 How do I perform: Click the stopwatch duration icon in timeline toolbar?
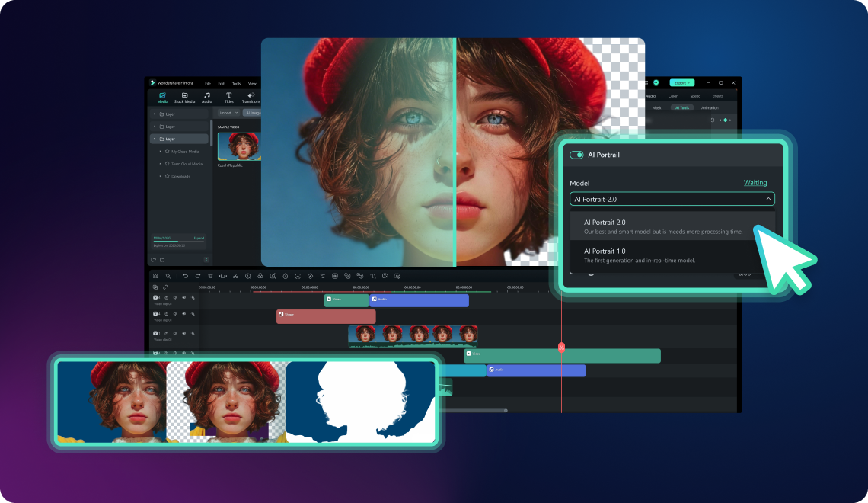click(x=285, y=276)
